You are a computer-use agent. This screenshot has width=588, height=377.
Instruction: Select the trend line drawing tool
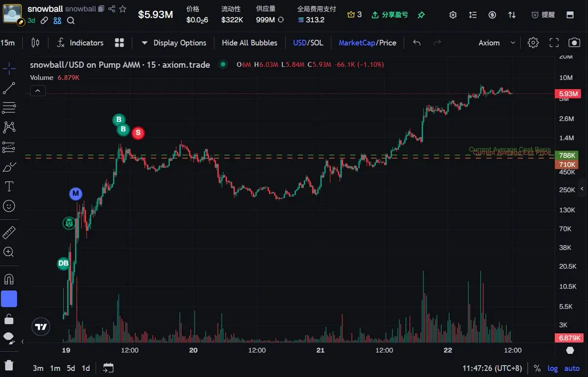[x=9, y=88]
